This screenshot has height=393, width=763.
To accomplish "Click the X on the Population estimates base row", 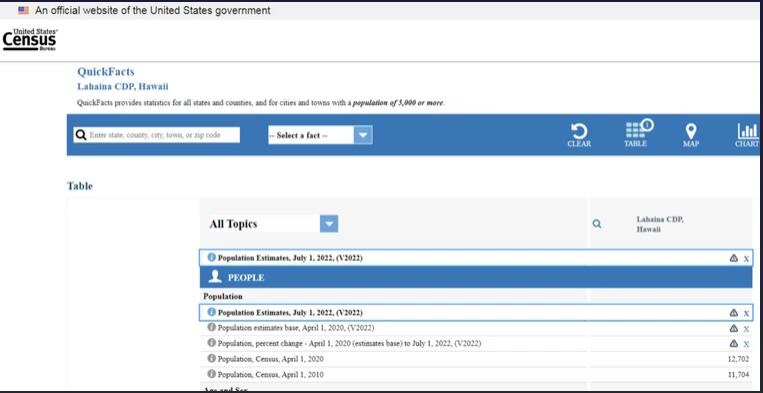I will pyautogui.click(x=746, y=329).
